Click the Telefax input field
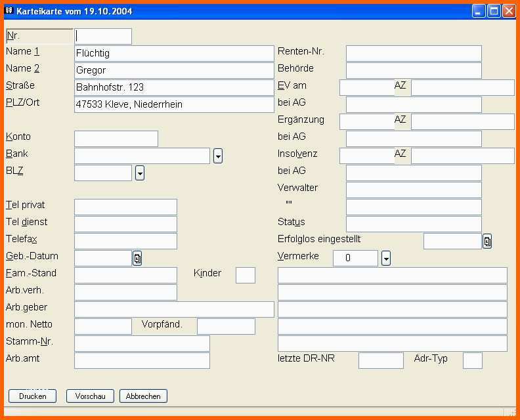Viewport: 520px width, 420px height. 125,241
